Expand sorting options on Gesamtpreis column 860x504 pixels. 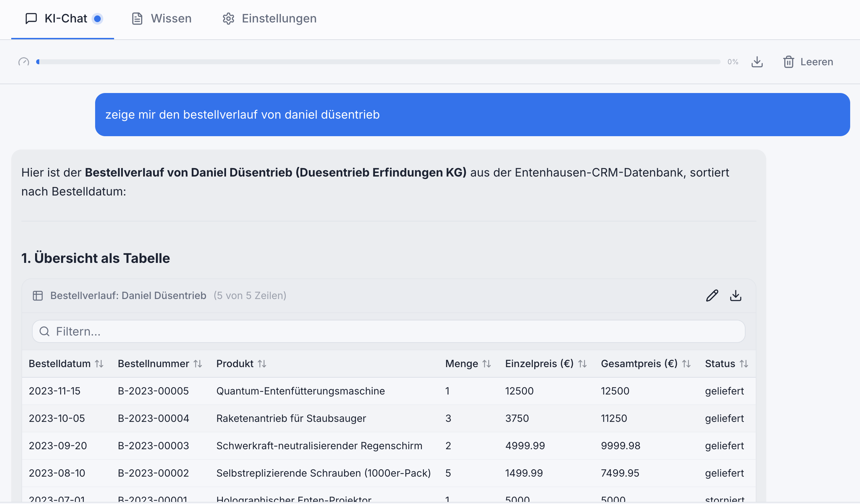point(687,364)
